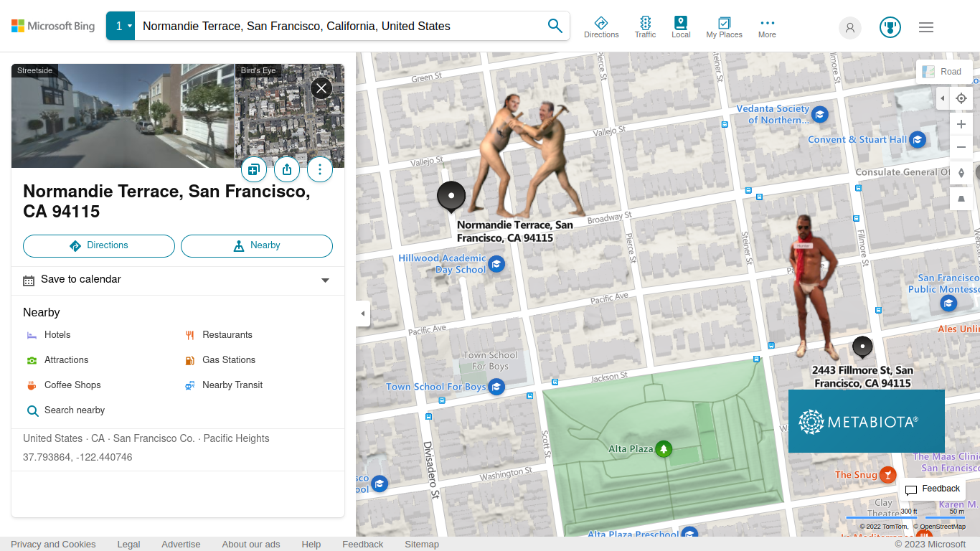Click the share icon

287,169
